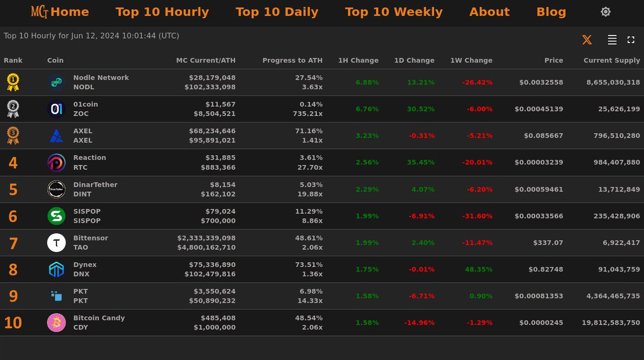Click rank number 4
Image resolution: width=644 pixels, height=360 pixels.
(x=13, y=163)
